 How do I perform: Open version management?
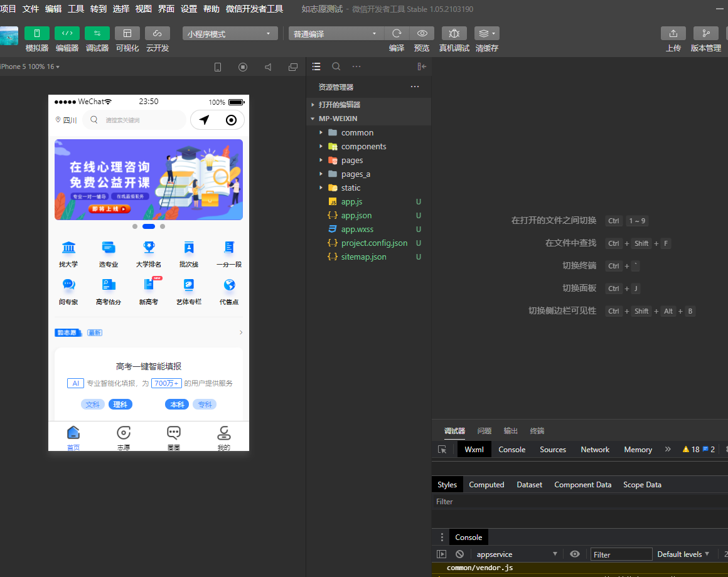[705, 33]
